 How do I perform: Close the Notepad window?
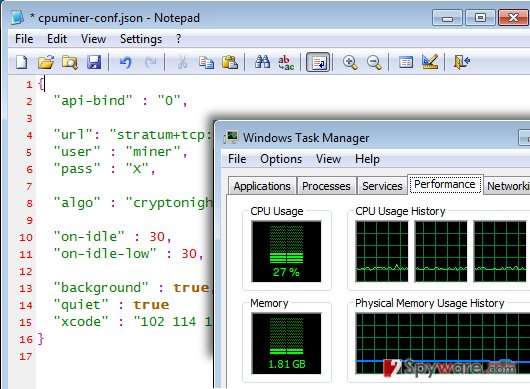click(x=514, y=17)
